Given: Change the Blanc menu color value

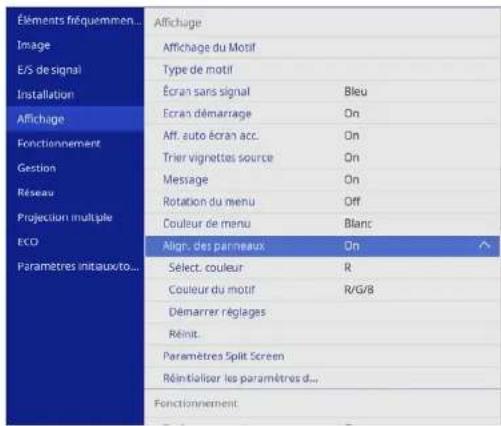Looking at the screenshot, I should click(358, 223).
